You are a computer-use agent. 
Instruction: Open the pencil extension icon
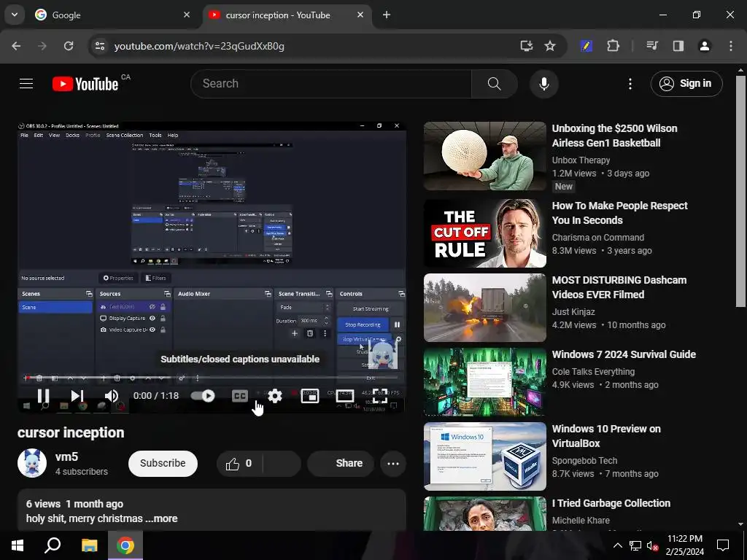(586, 46)
